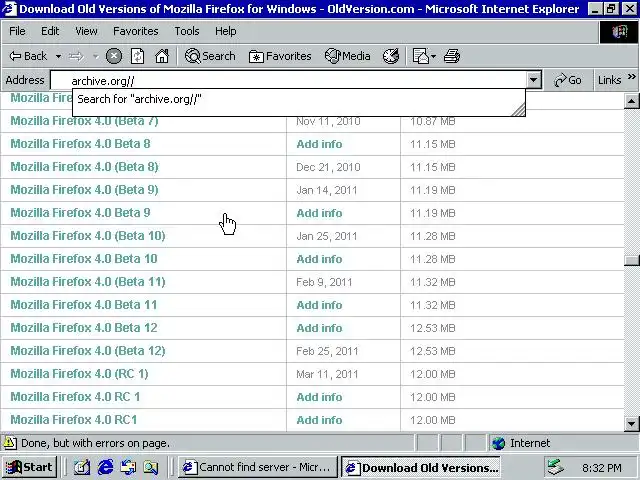This screenshot has height=480, width=640.
Task: Open the Favorites pane from the toolbar
Action: click(280, 56)
